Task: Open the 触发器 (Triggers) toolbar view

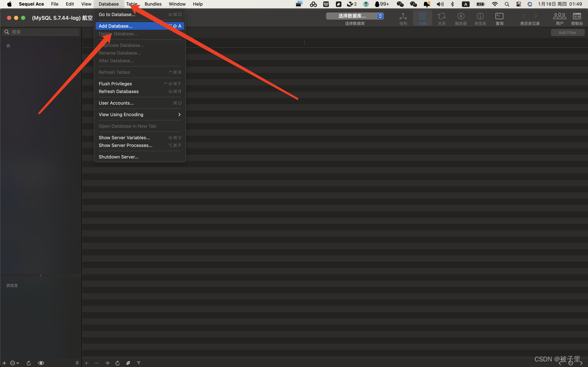Action: 461,18
